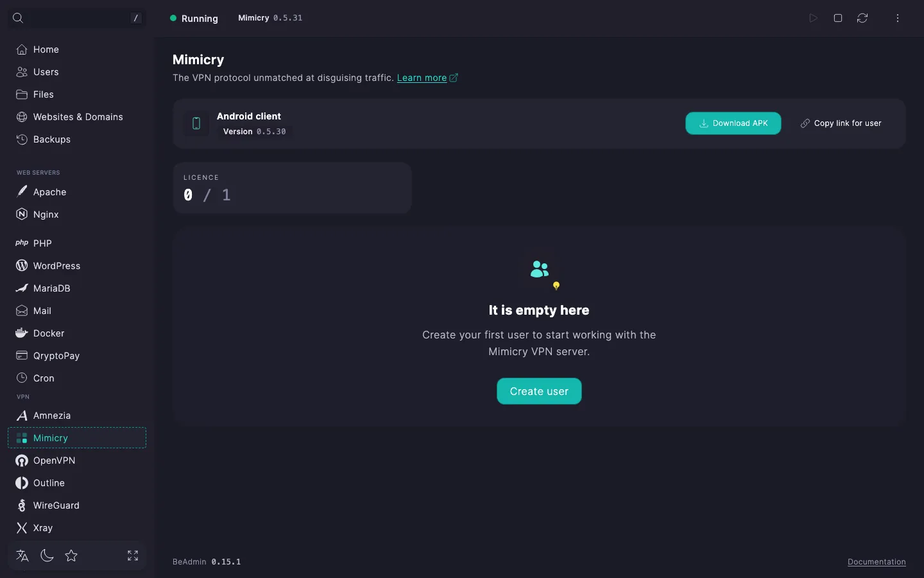Select Apache web server

tap(77, 192)
